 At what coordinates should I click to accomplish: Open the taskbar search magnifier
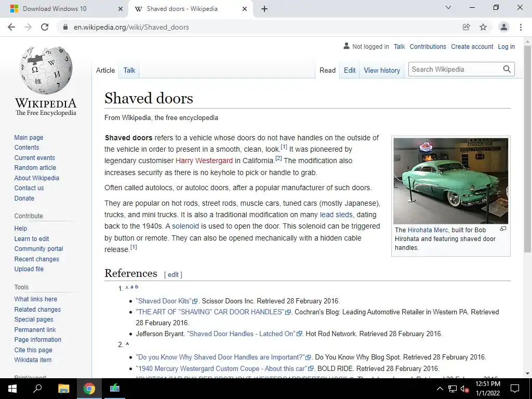37,389
